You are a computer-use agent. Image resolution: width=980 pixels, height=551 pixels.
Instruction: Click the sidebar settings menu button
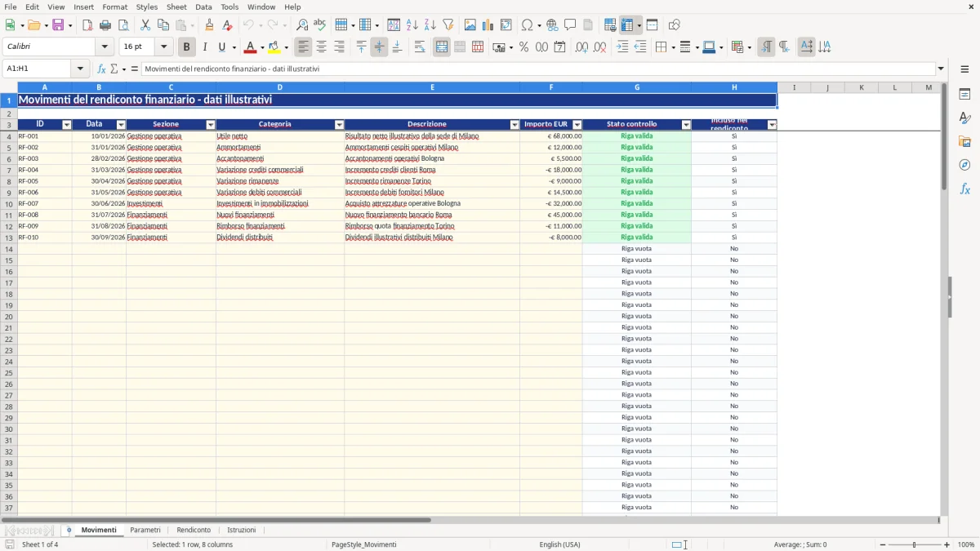tap(964, 69)
